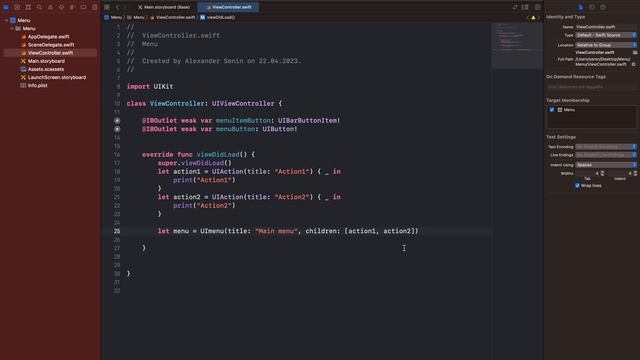The width and height of the screenshot is (640, 360).
Task: Uncheck Menu target membership checkbox
Action: 552,109
